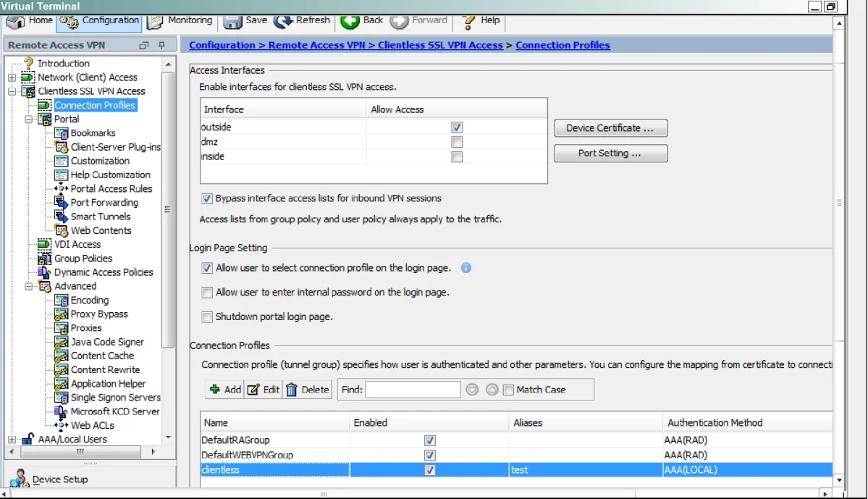Collapse Clientless SSL VPN Access node
Image resolution: width=868 pixels, height=499 pixels.
pyautogui.click(x=12, y=91)
